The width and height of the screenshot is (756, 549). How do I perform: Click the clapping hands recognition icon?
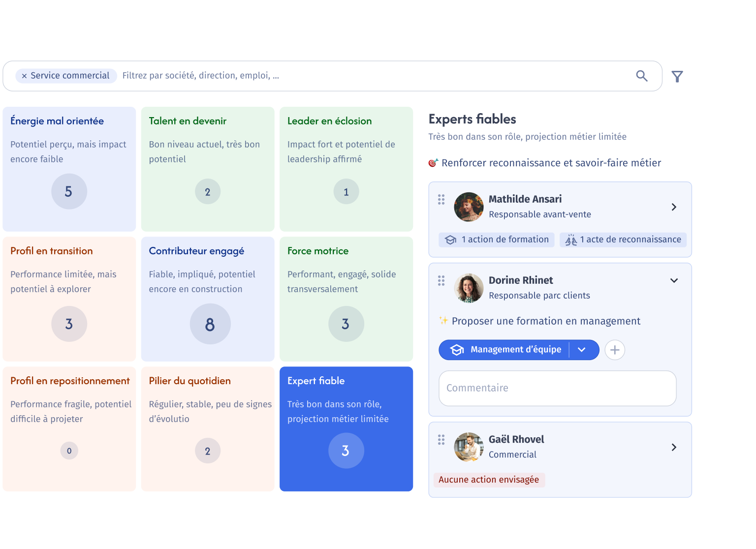[x=571, y=240]
